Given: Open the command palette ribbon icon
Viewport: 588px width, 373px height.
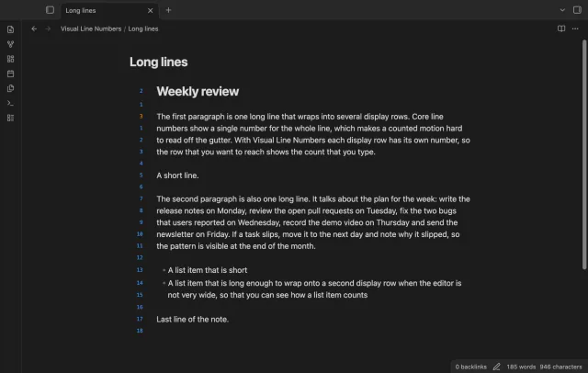Looking at the screenshot, I should coord(10,103).
